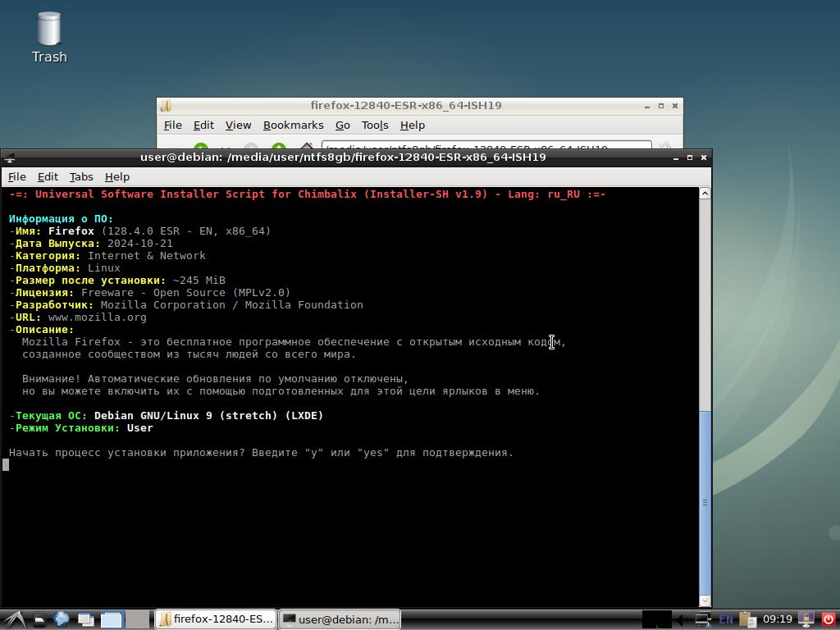Click 'Internet & Network' category text
Image resolution: width=840 pixels, height=630 pixels.
pos(147,256)
